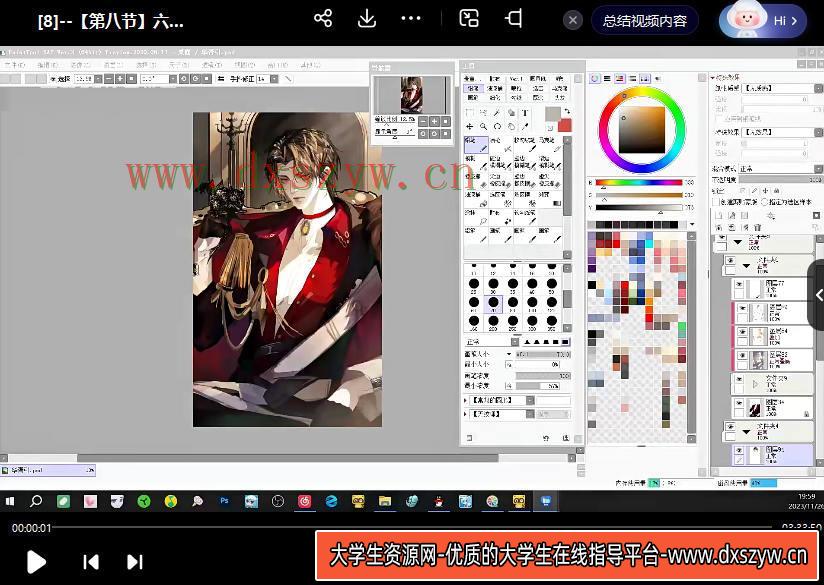Click the download icon in the video header

[366, 19]
